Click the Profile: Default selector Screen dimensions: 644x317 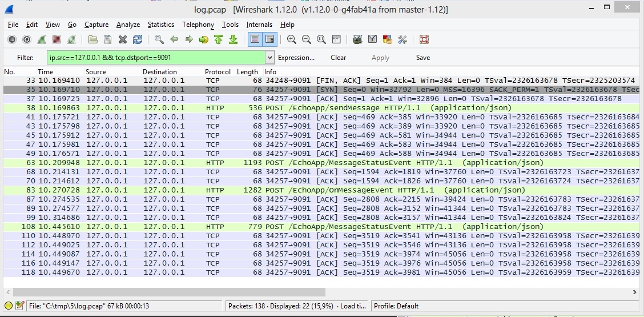(396, 306)
